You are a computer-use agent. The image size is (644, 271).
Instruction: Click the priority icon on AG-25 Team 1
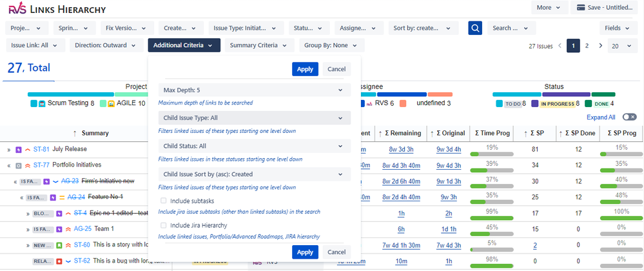click(x=68, y=229)
